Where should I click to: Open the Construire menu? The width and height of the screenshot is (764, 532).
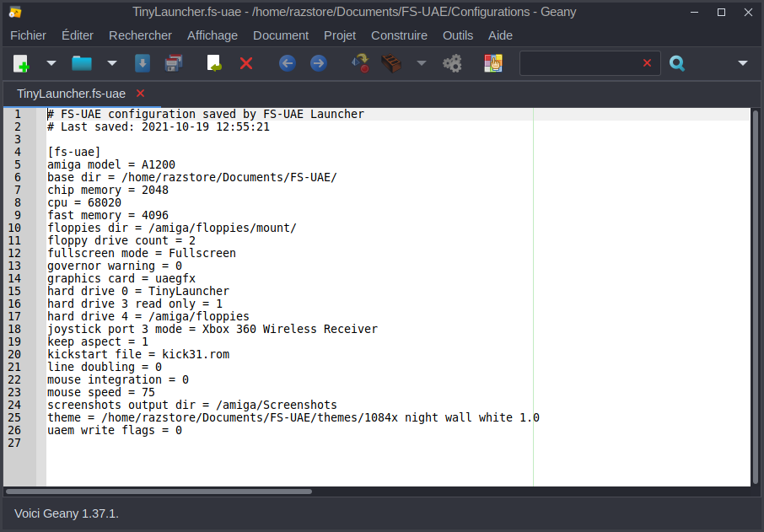tap(399, 35)
